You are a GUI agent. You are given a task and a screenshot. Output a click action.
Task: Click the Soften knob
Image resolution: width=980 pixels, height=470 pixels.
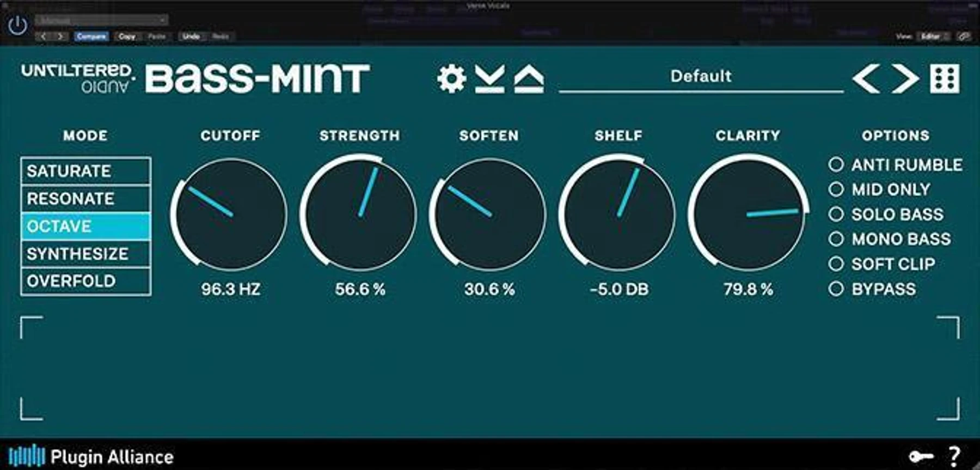[x=489, y=214]
